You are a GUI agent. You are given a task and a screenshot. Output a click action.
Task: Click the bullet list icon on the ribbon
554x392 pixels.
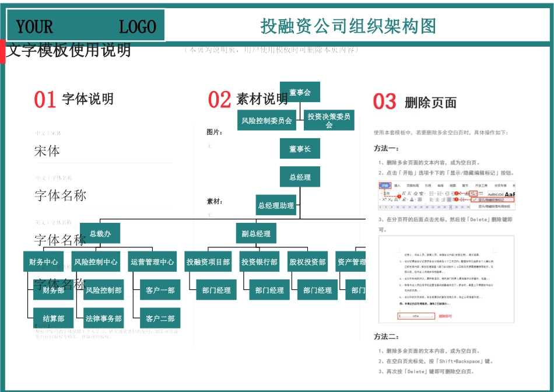(432, 192)
